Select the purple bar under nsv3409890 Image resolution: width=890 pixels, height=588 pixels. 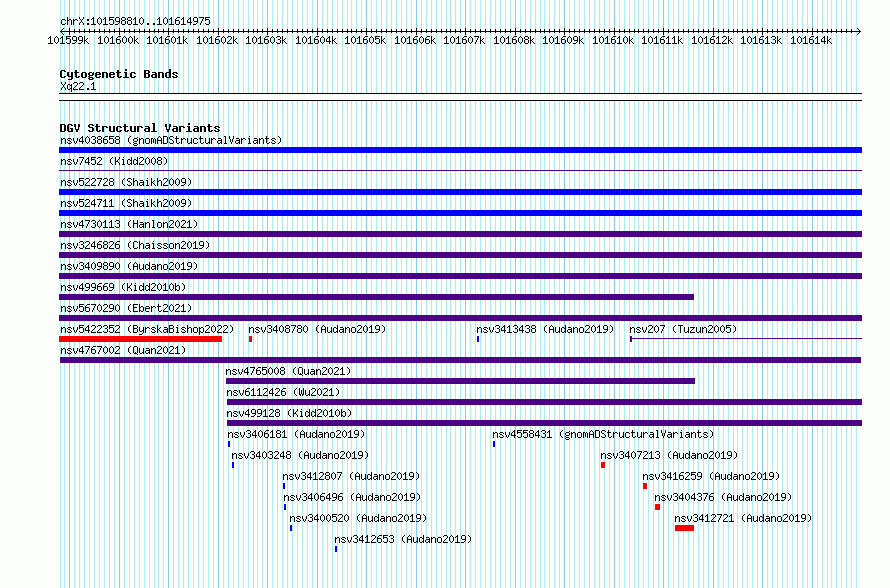(460, 276)
